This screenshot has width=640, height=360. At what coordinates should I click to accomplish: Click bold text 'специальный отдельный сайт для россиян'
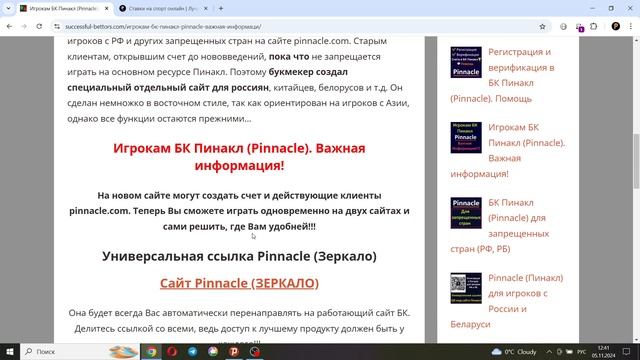168,87
